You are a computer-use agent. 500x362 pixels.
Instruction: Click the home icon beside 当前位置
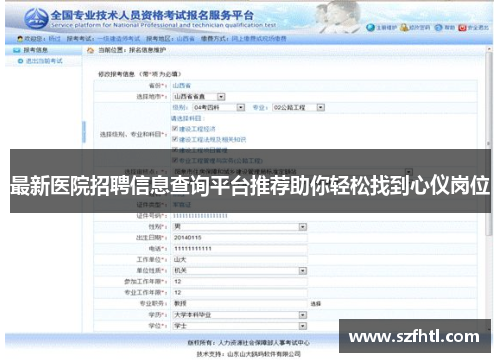click(90, 50)
